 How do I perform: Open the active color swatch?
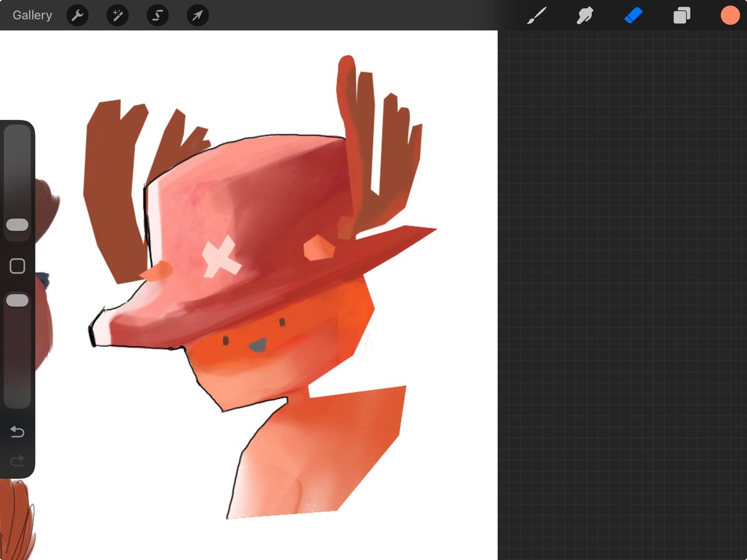pyautogui.click(x=730, y=16)
